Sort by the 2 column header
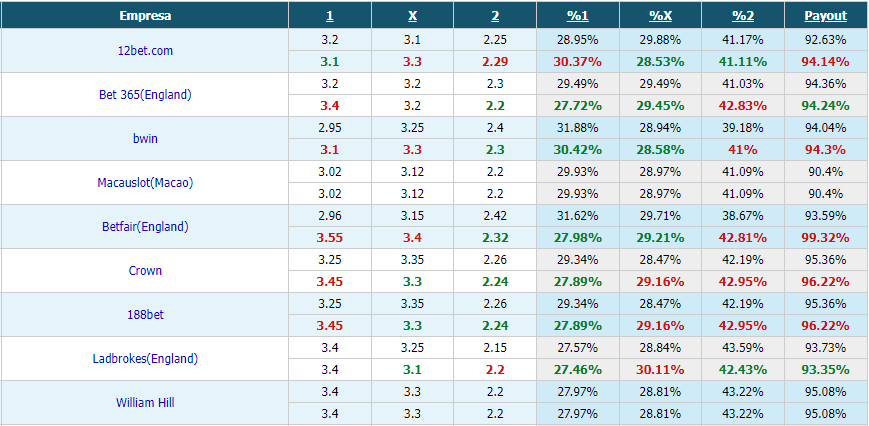This screenshot has width=869, height=426. (495, 16)
